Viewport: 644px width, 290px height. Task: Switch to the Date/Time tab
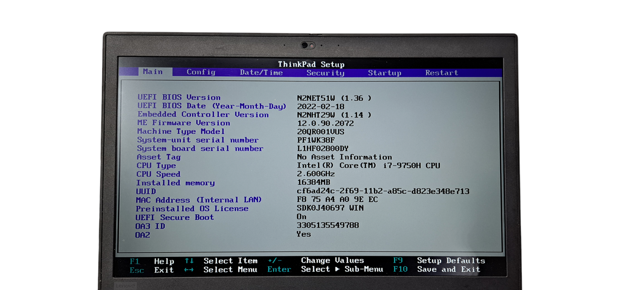point(261,72)
